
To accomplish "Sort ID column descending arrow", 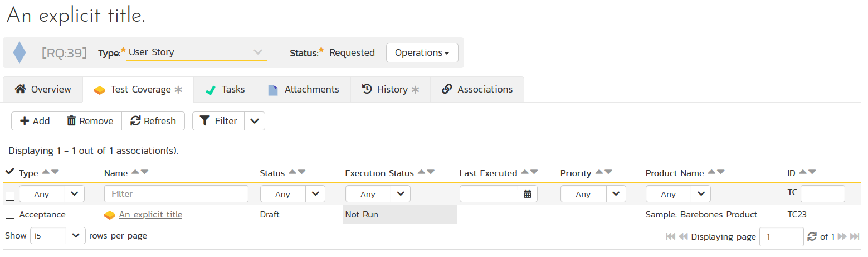I will [x=812, y=173].
